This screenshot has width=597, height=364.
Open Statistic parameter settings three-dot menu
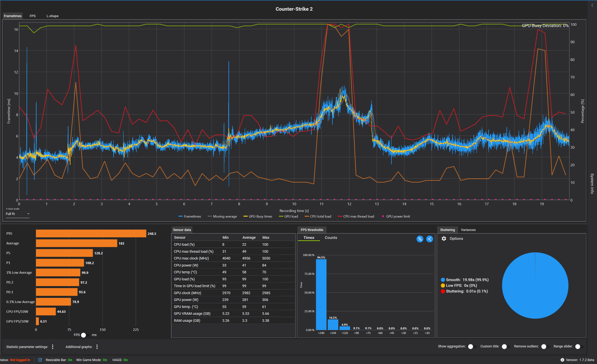click(53, 346)
